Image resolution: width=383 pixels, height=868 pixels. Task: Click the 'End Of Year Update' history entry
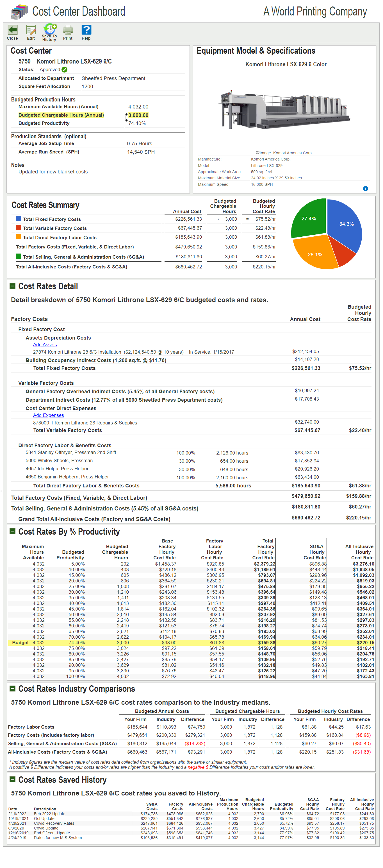coord(52,833)
